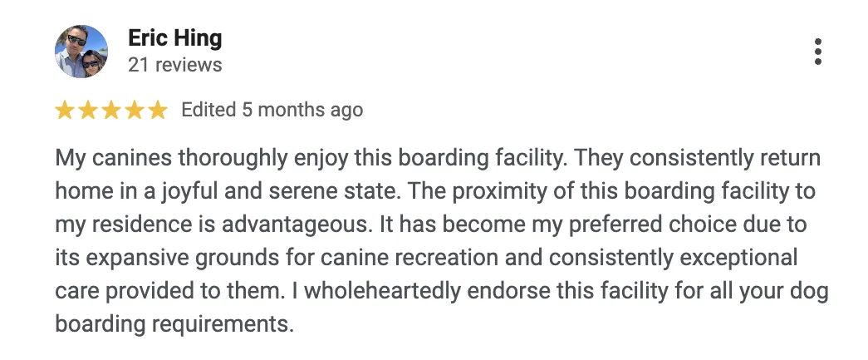Click the third gold rating star
The image size is (868, 360).
110,111
